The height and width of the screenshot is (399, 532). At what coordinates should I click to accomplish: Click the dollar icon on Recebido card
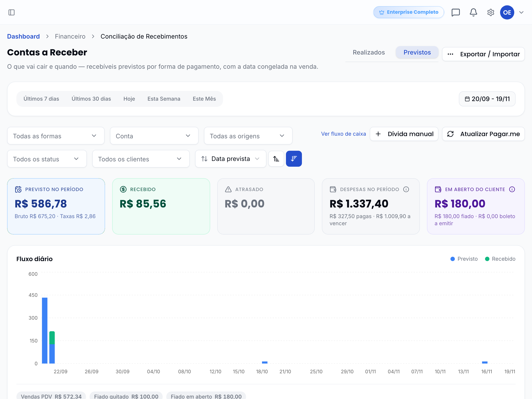[x=123, y=190]
